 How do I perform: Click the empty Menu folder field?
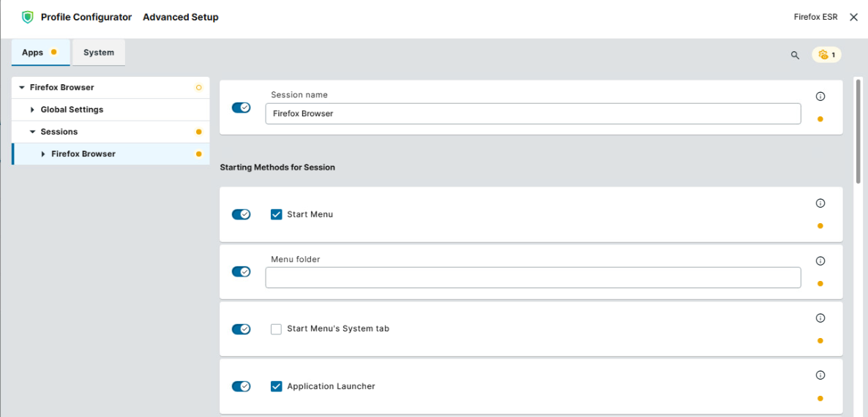[x=533, y=277]
